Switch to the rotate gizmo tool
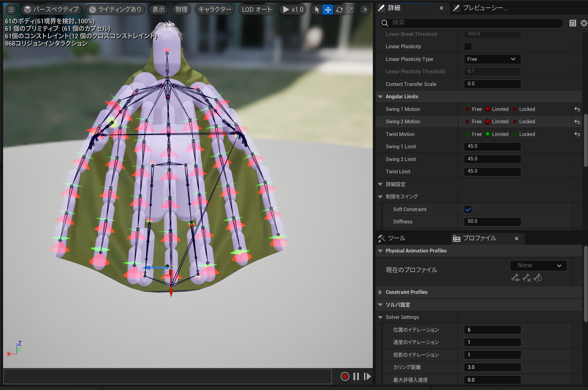Viewport: 588px width, 390px height. click(x=339, y=10)
